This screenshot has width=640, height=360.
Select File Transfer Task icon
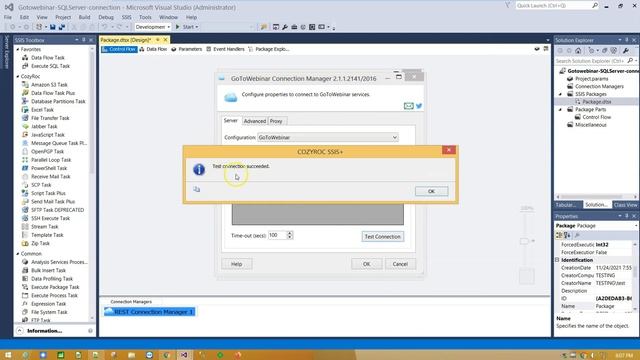pyautogui.click(x=25, y=118)
